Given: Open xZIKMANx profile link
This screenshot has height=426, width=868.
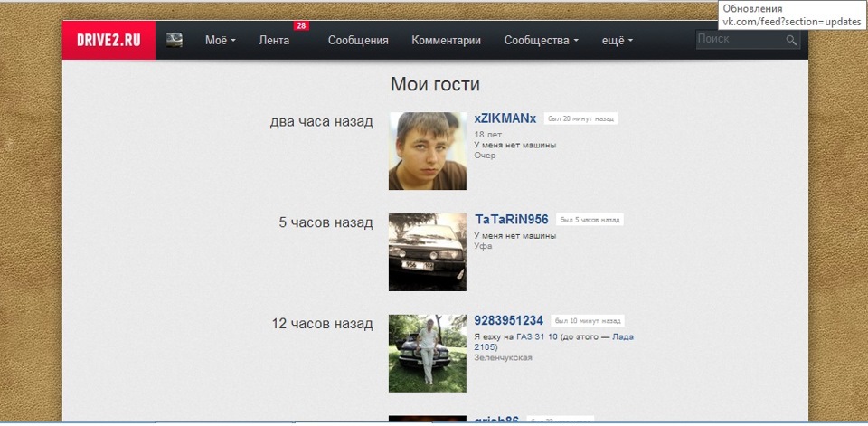Looking at the screenshot, I should click(505, 118).
